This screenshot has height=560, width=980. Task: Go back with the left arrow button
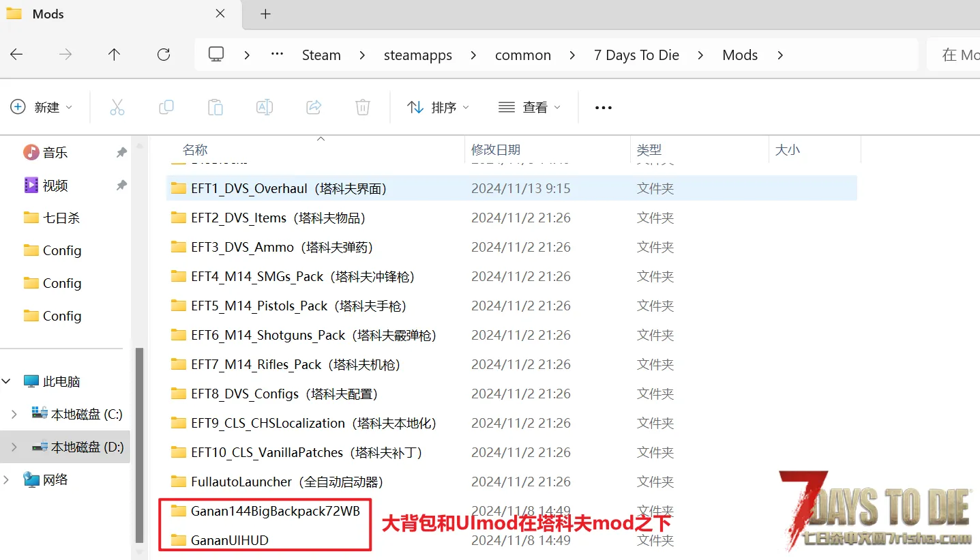pyautogui.click(x=16, y=55)
